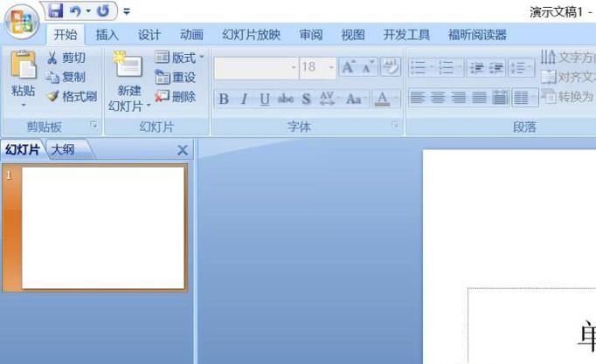This screenshot has width=596, height=364.
Task: Open character spacing AV options
Action: (x=329, y=99)
